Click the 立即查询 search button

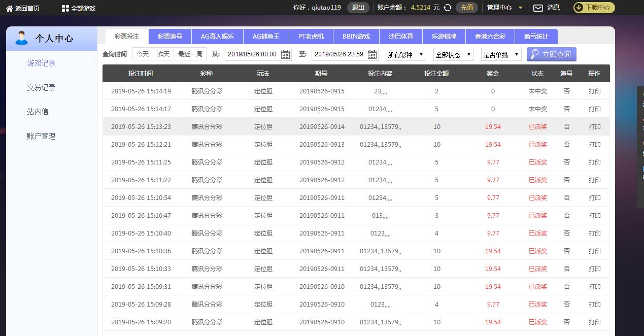[551, 54]
